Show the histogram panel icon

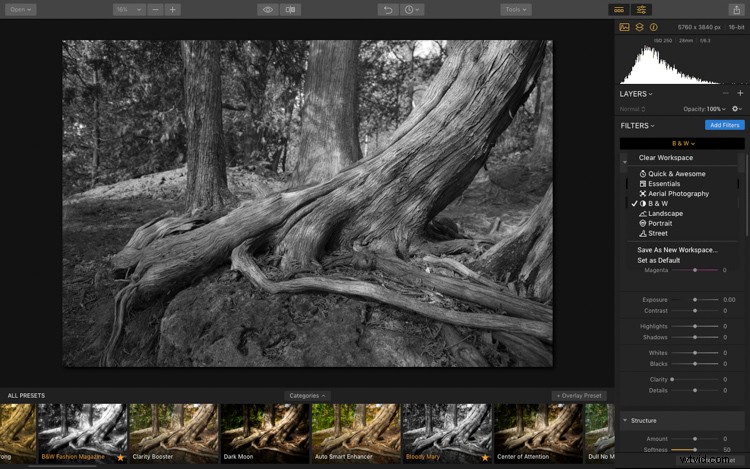click(x=624, y=27)
